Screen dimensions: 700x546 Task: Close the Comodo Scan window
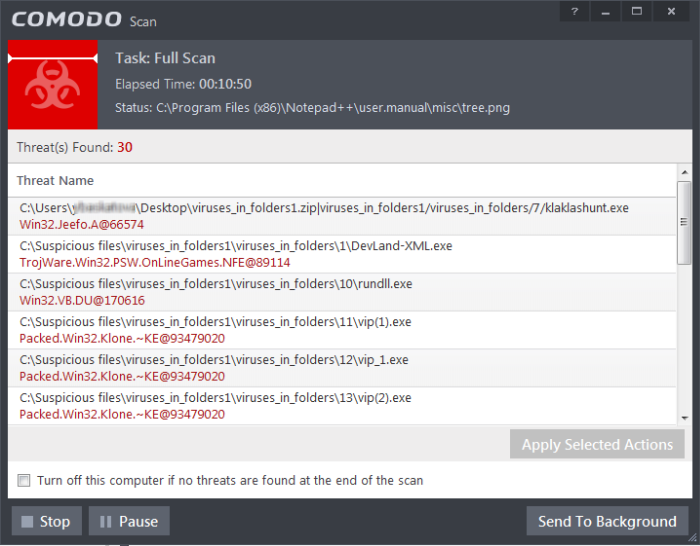coord(671,12)
